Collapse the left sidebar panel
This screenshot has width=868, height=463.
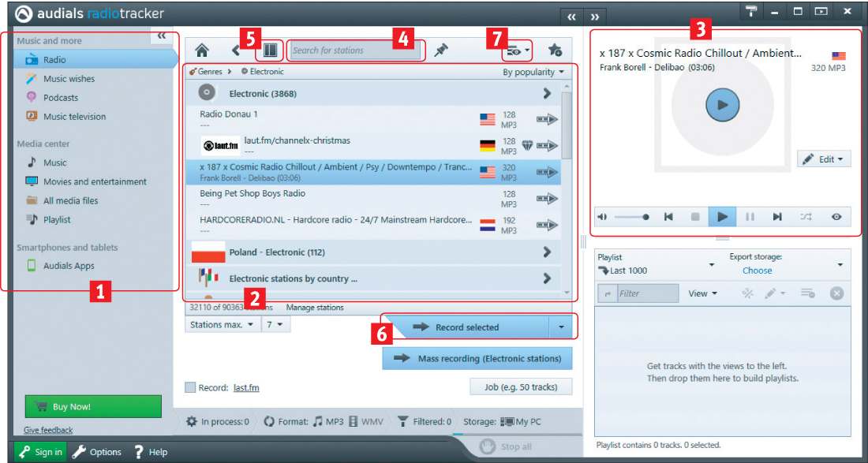[x=161, y=35]
